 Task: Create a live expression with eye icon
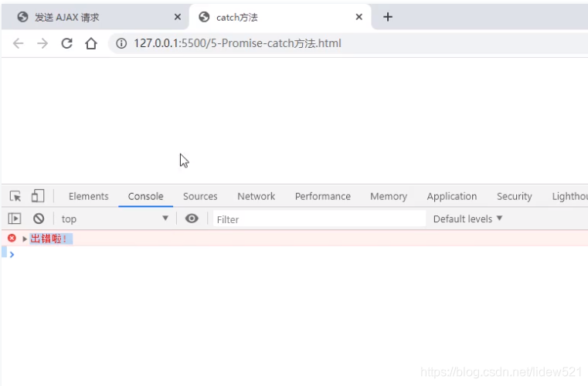point(192,218)
